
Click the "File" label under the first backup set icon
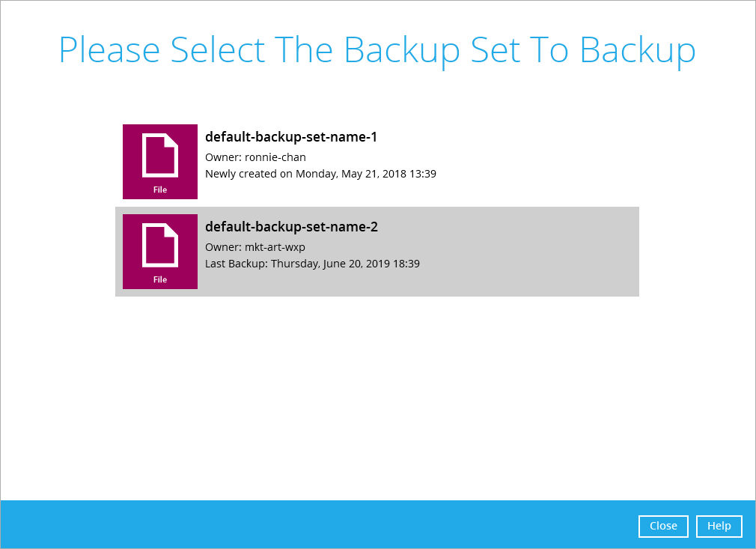tap(160, 189)
